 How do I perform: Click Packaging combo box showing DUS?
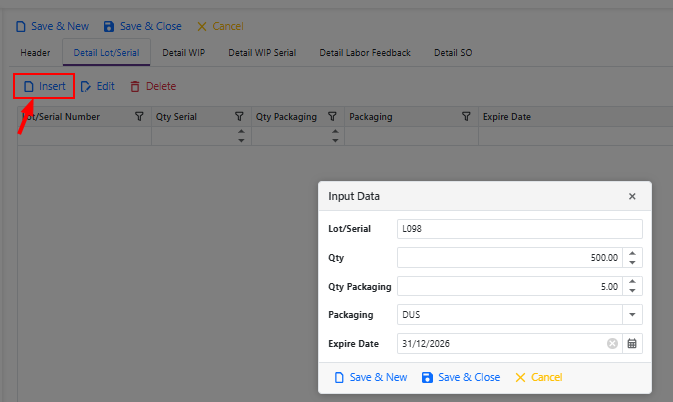[509, 314]
